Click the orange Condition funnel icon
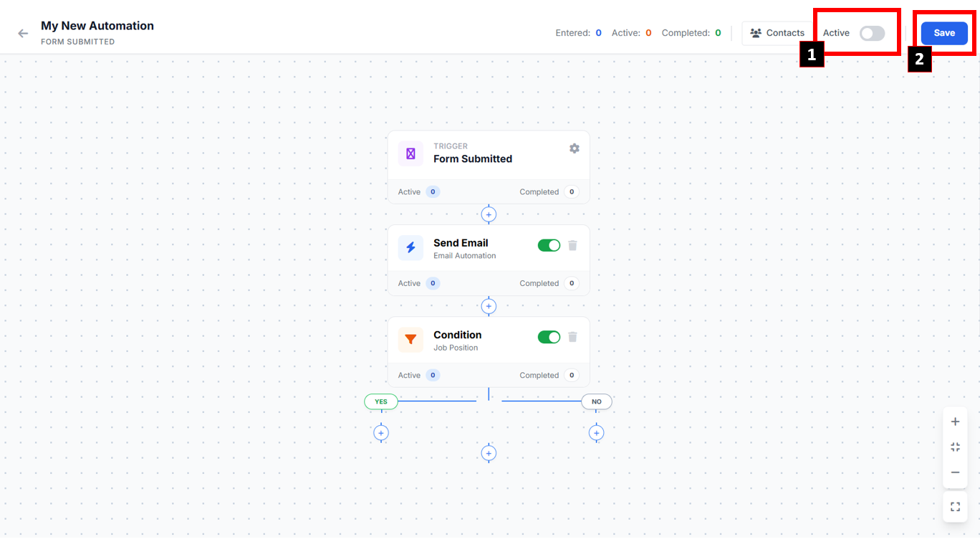The image size is (980, 552). pyautogui.click(x=410, y=340)
